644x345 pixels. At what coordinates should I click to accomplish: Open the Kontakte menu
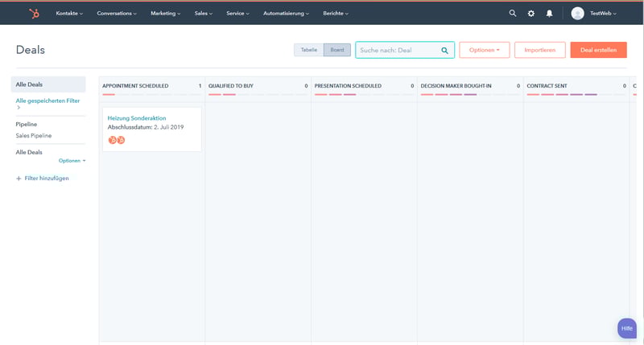tap(69, 14)
